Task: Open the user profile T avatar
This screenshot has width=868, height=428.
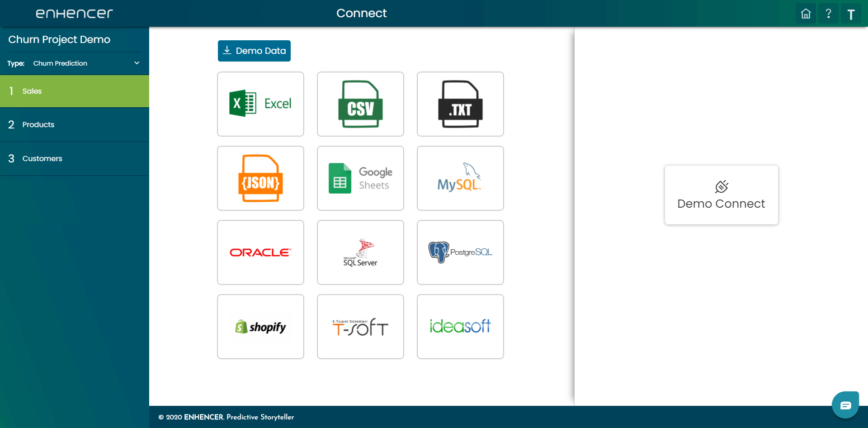Action: [851, 14]
